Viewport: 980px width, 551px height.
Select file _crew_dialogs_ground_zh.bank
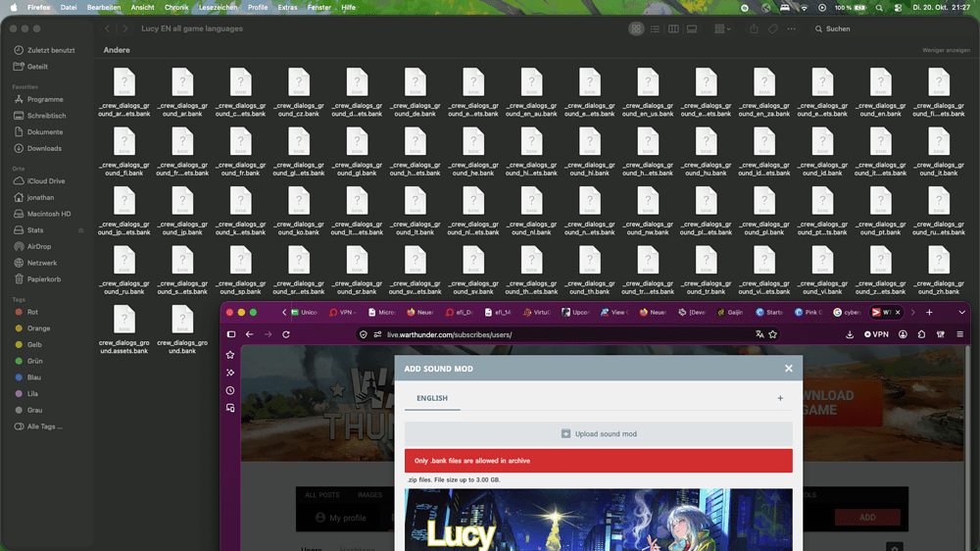[938, 271]
